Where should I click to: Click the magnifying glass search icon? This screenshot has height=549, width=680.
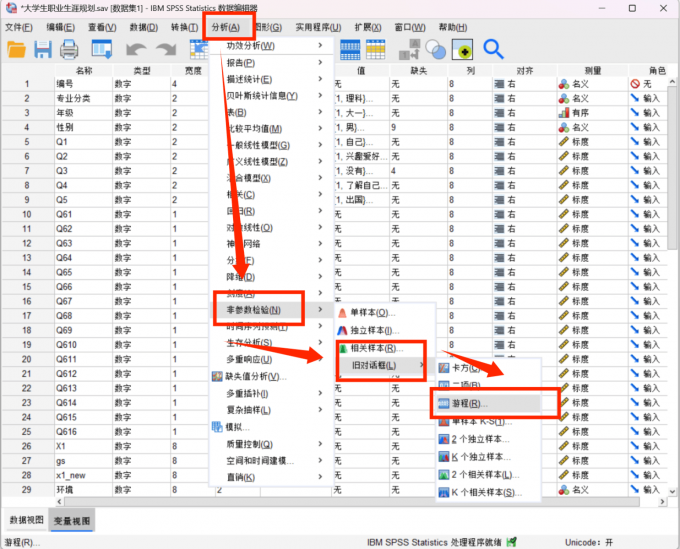pyautogui.click(x=494, y=49)
